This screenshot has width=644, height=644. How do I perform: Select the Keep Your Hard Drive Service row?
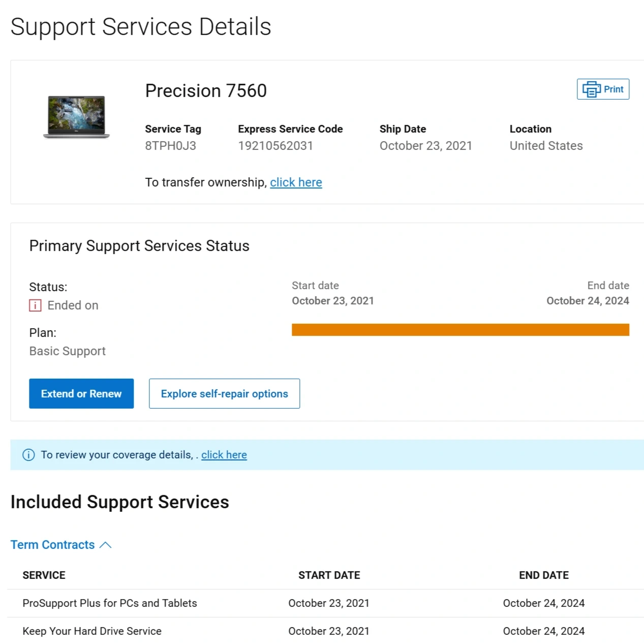(92, 631)
